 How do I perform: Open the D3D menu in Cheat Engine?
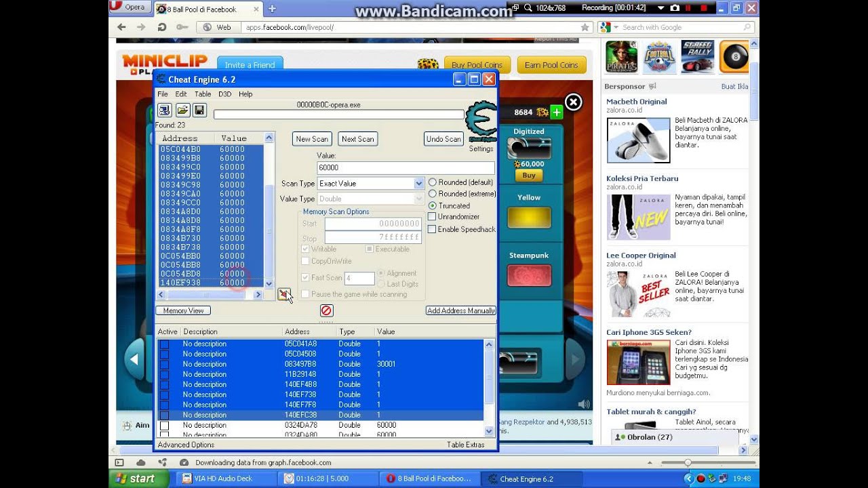pyautogui.click(x=224, y=94)
